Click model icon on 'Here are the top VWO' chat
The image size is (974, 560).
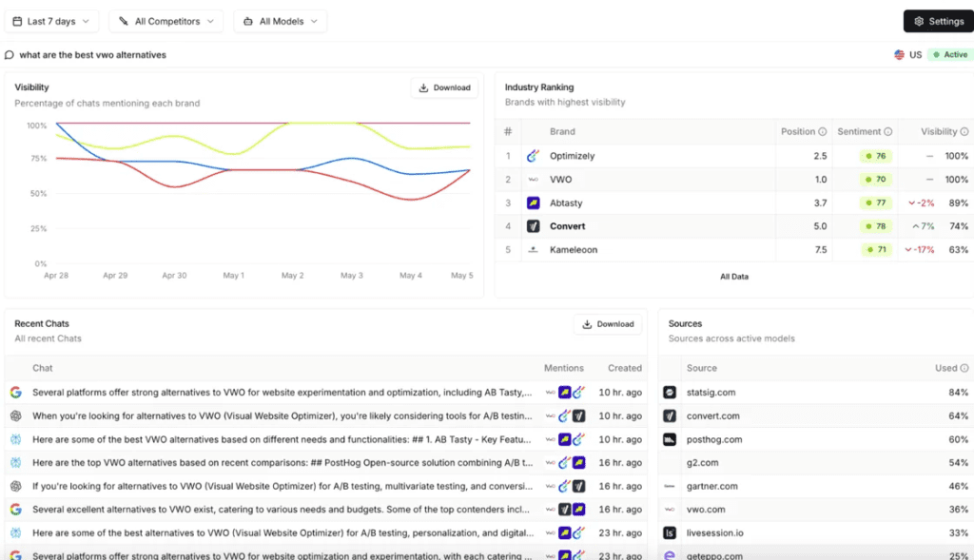tap(15, 462)
